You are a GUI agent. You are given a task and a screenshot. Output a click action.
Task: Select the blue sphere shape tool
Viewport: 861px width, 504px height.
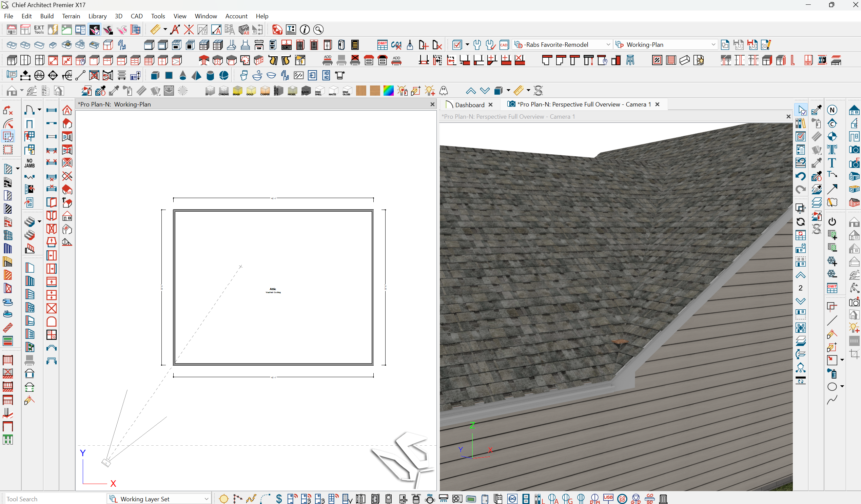[x=224, y=76]
